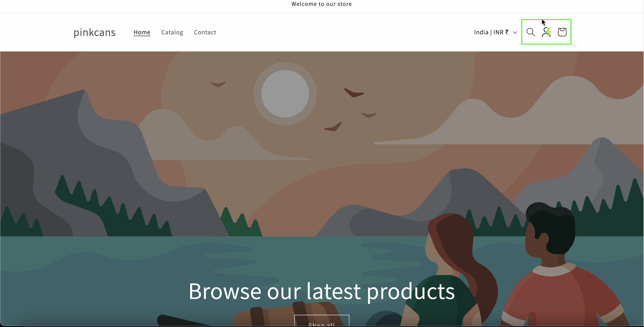Open the shopping cart bag icon
This screenshot has width=644, height=327.
tap(562, 32)
